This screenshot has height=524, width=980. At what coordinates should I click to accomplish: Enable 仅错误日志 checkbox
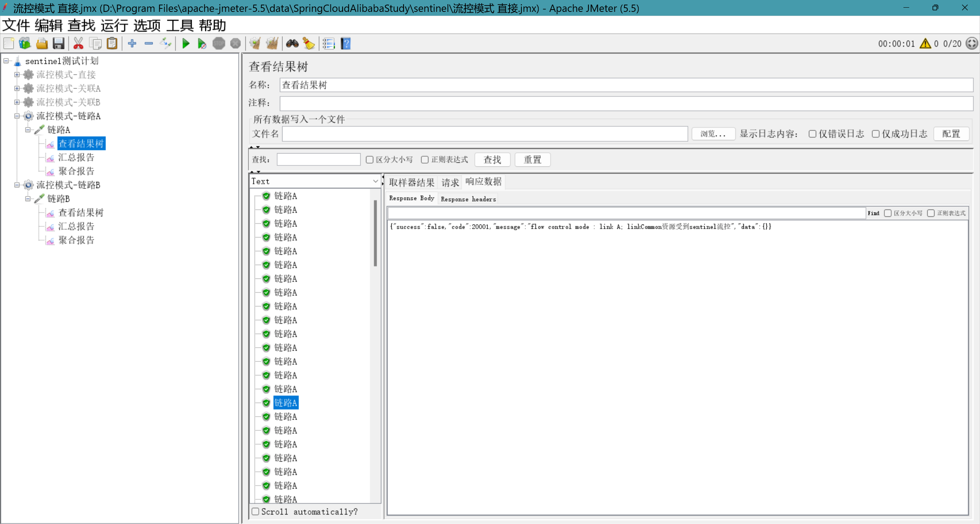click(812, 134)
